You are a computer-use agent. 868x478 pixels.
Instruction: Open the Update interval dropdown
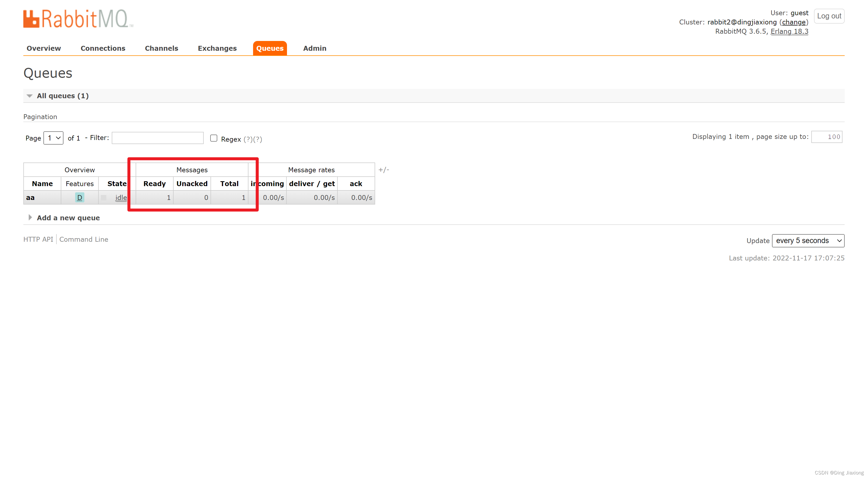point(808,241)
